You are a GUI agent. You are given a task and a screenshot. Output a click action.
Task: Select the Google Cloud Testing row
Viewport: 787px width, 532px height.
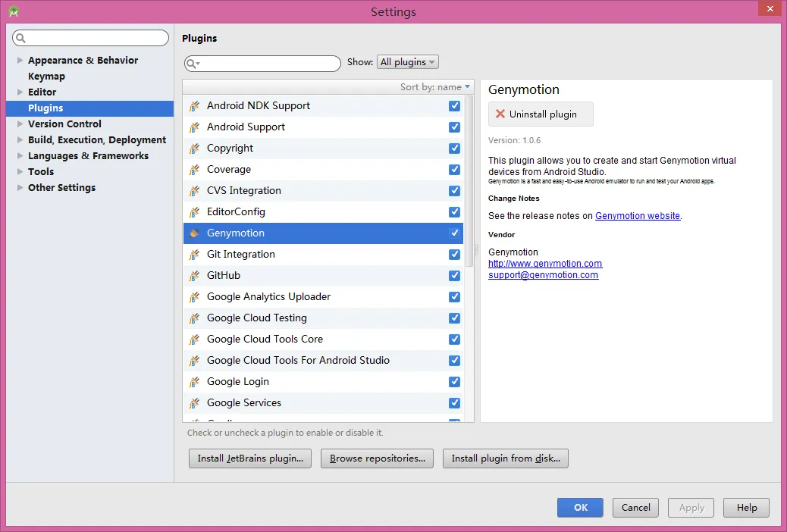pos(323,318)
